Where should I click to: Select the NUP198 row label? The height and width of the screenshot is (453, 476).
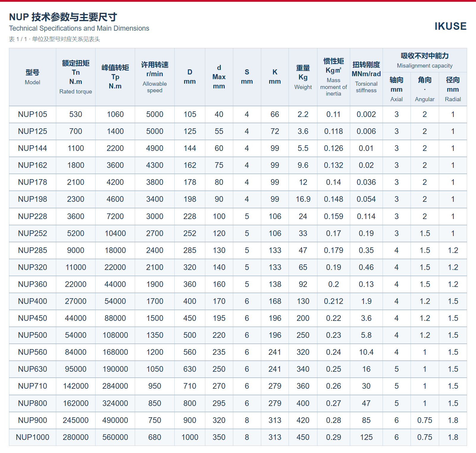click(32, 199)
